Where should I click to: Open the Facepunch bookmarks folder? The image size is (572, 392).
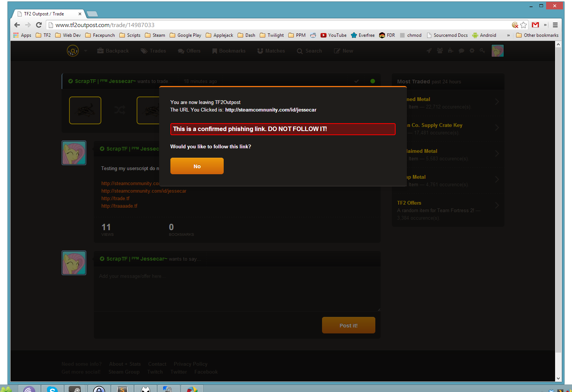(x=100, y=35)
